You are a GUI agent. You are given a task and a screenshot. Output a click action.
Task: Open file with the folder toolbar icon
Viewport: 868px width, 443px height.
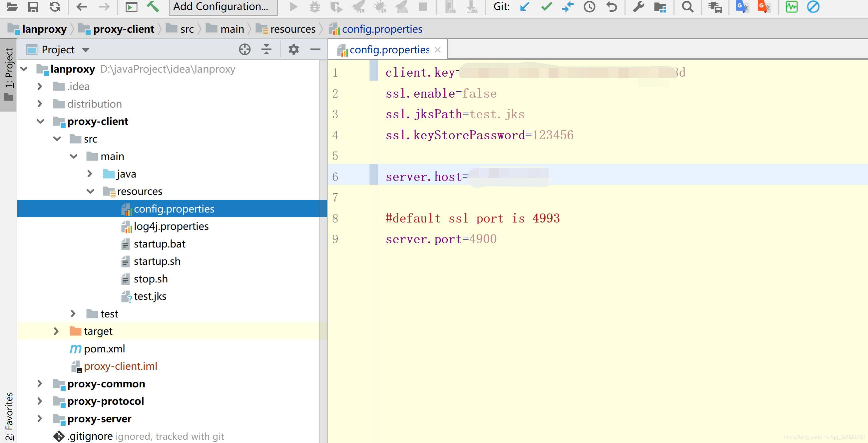point(12,6)
